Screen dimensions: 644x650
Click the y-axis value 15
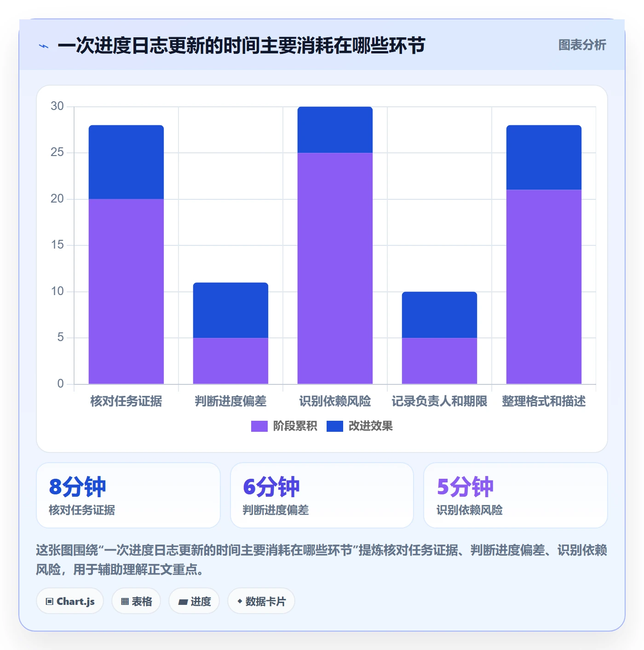pyautogui.click(x=57, y=245)
